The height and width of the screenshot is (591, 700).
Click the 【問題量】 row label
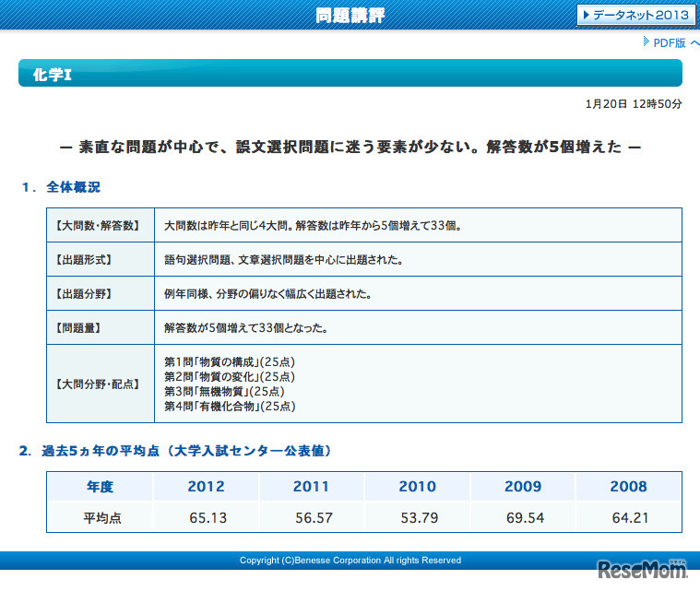tap(100, 327)
